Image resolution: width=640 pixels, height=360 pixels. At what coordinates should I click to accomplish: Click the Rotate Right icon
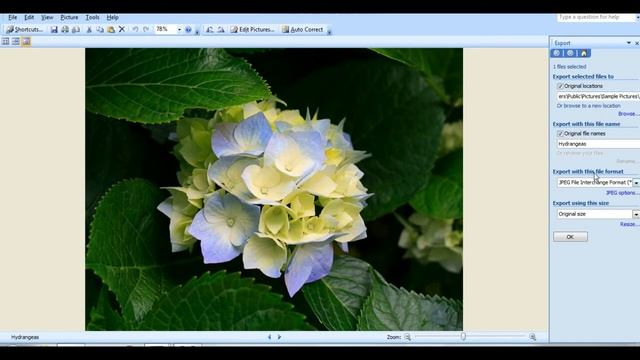tap(220, 29)
